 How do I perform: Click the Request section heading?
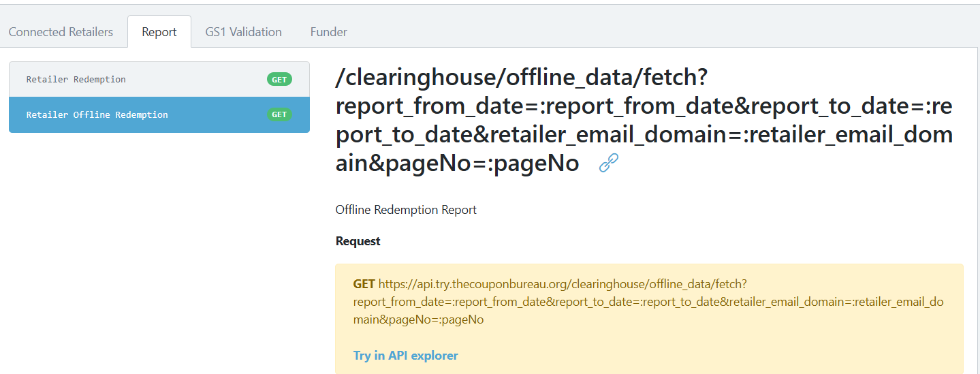point(358,241)
